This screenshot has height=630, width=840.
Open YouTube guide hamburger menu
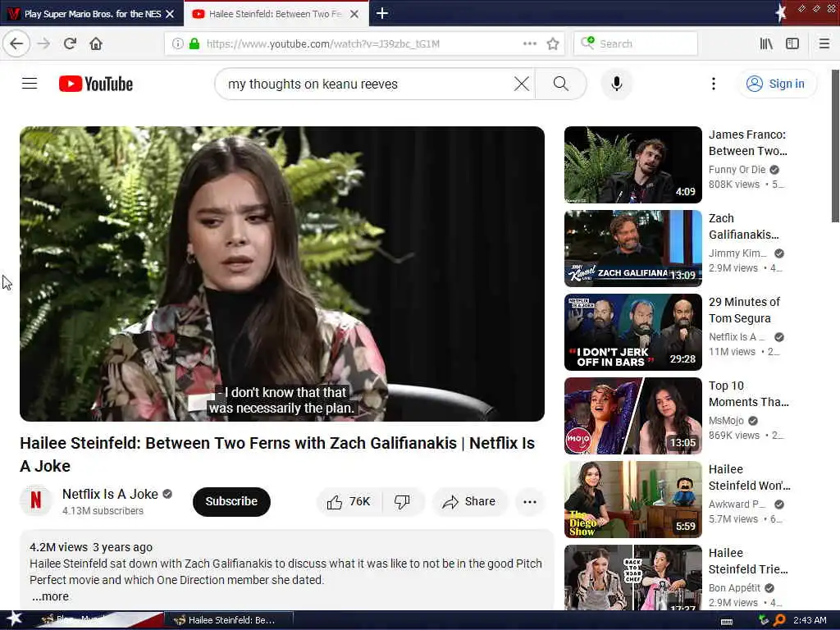click(30, 84)
